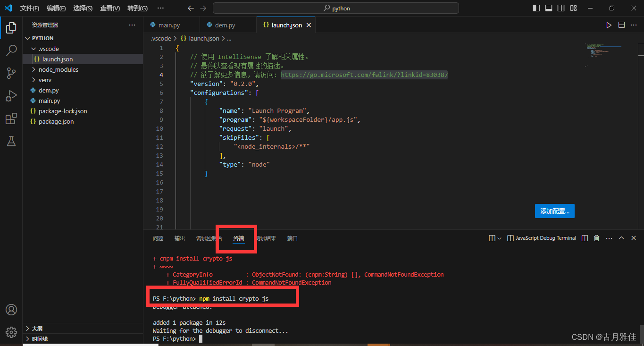The height and width of the screenshot is (346, 644).
Task: Open the 查看(V) menu
Action: [110, 8]
